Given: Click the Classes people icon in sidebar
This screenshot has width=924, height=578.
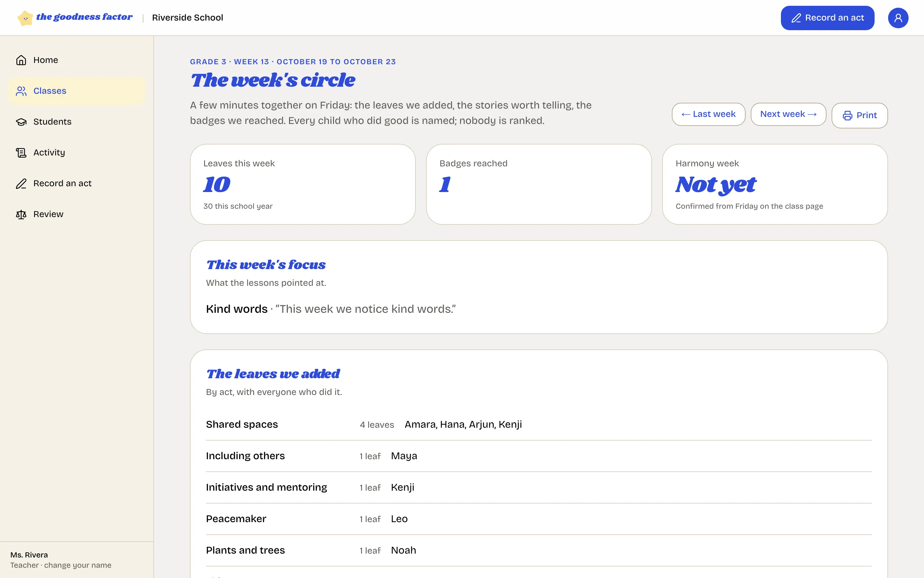Looking at the screenshot, I should tap(21, 91).
